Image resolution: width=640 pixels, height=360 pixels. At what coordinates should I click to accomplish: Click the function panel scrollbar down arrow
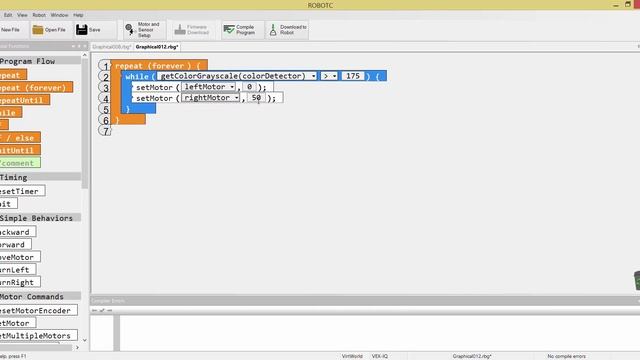click(84, 340)
